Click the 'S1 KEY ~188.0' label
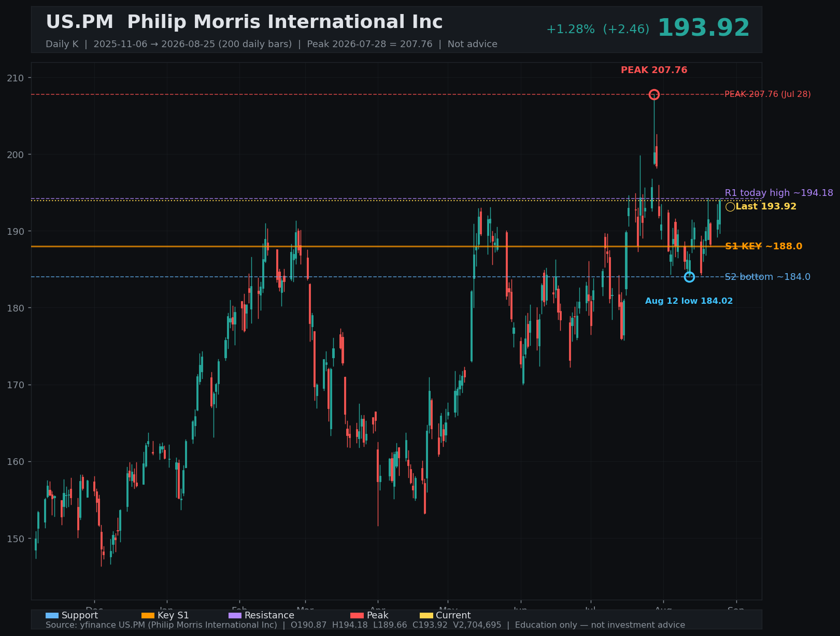Image resolution: width=840 pixels, height=636 pixels. 763,246
